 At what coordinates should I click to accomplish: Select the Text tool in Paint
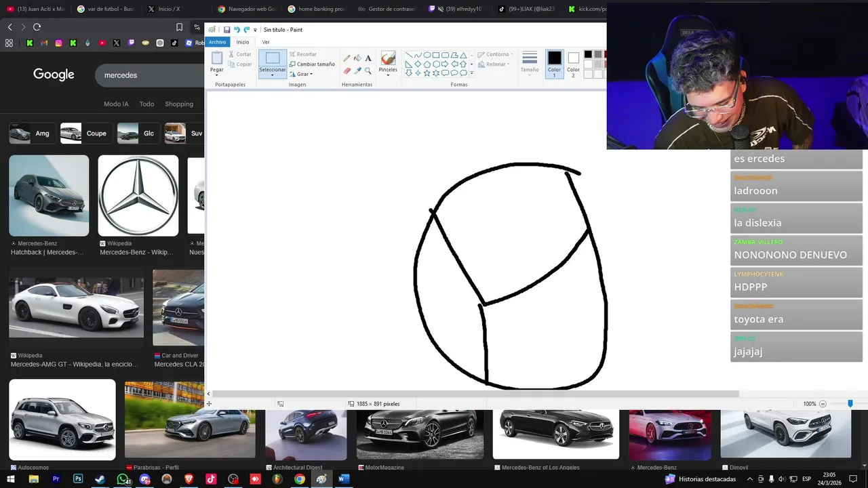coord(368,58)
